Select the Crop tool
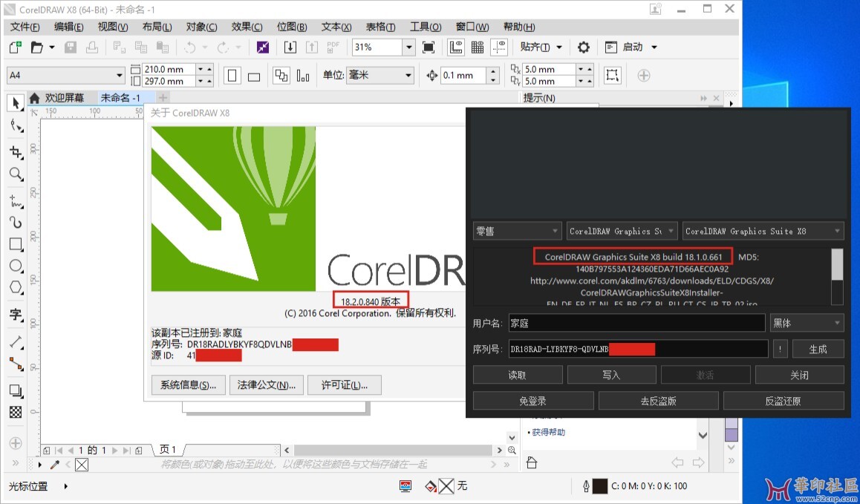The width and height of the screenshot is (860, 504). [16, 152]
